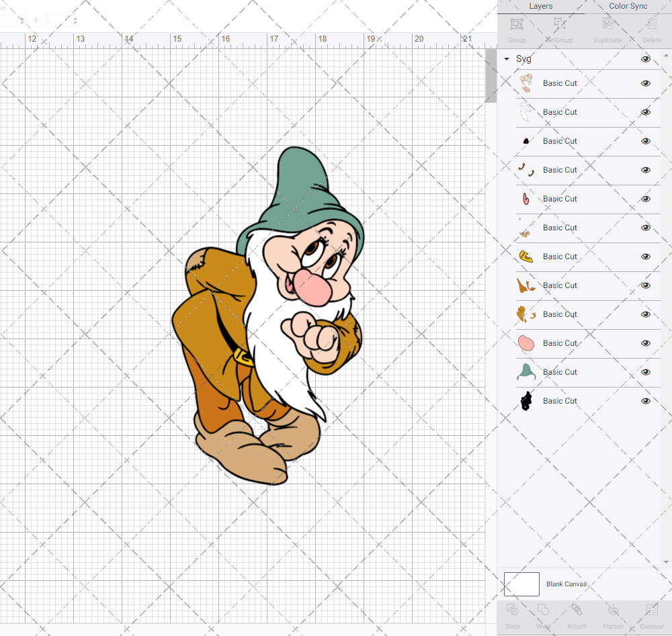Select the Attach paperclip tool

coord(577,610)
